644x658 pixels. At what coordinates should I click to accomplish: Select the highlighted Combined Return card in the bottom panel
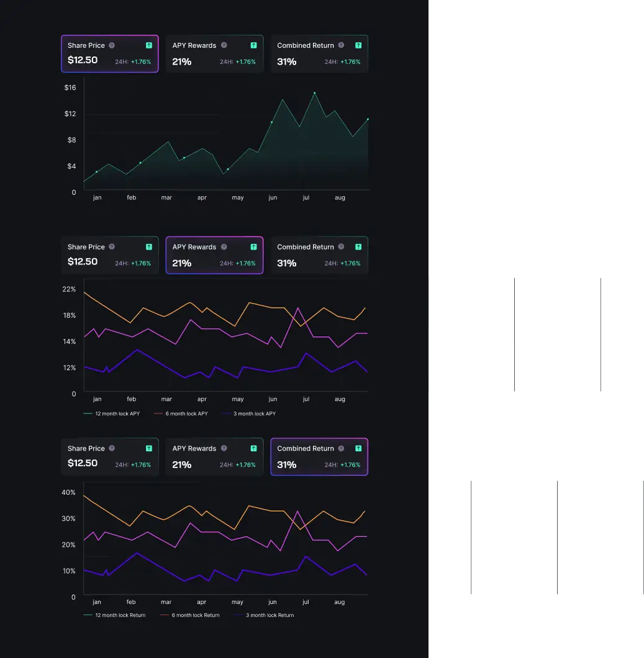pyautogui.click(x=319, y=457)
